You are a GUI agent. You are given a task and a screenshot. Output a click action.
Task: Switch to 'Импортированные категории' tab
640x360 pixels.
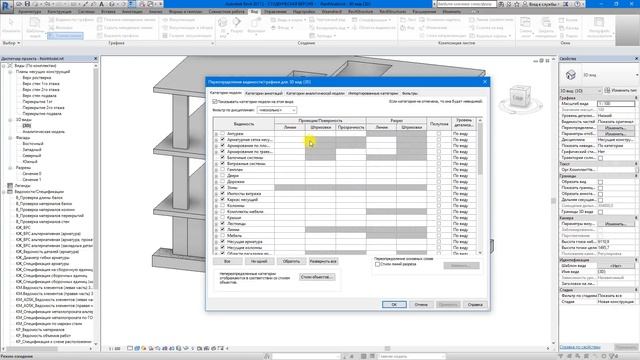click(x=373, y=93)
